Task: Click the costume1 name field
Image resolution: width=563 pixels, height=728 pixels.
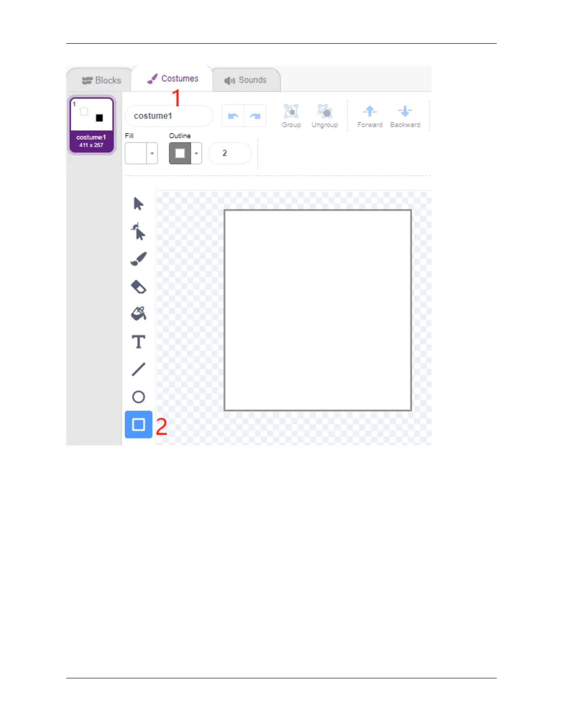Action: (x=169, y=116)
